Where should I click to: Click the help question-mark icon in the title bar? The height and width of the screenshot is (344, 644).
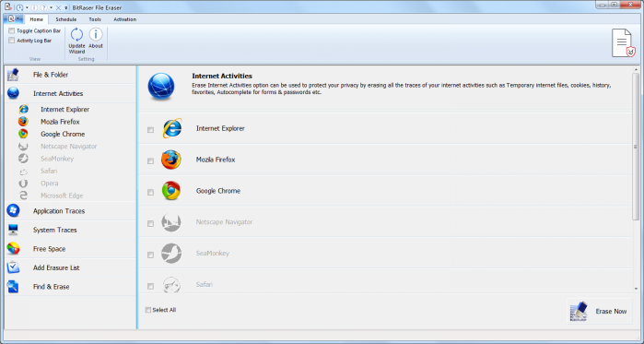click(44, 7)
